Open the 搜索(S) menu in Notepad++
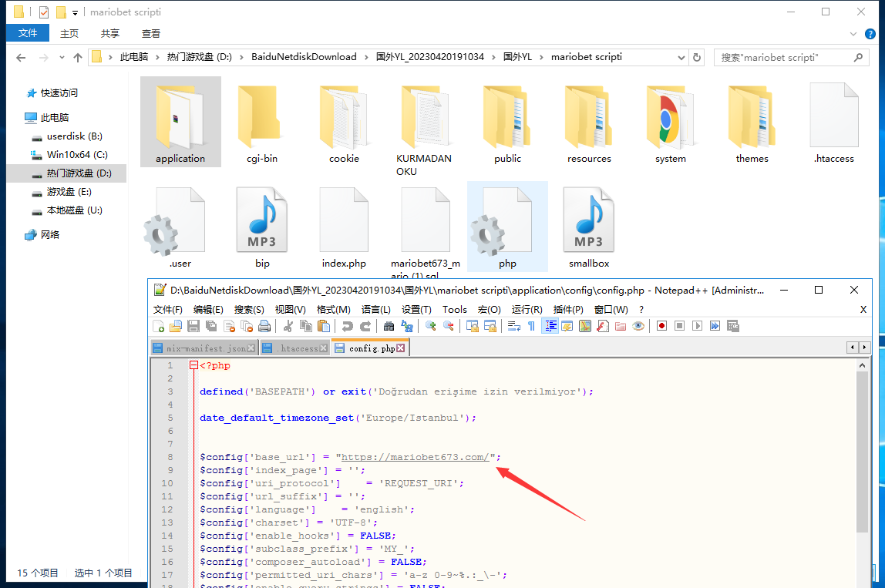The width and height of the screenshot is (885, 588). [248, 309]
